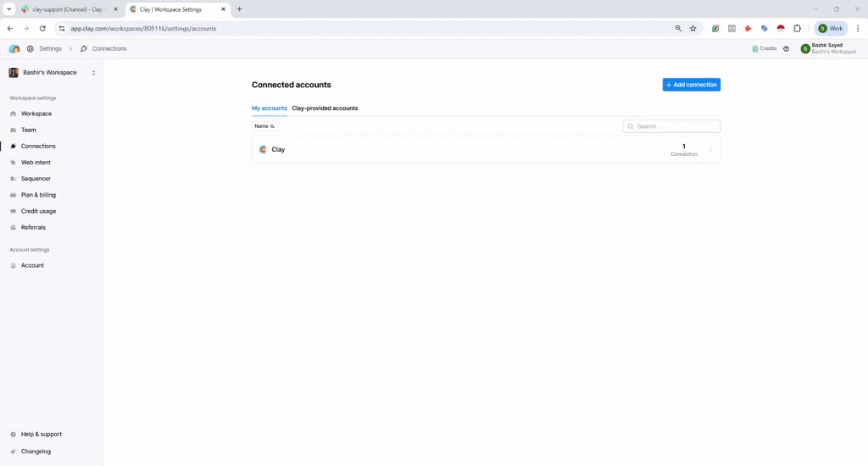This screenshot has height=466, width=868.
Task: Click the help question mark icon
Action: tap(786, 49)
